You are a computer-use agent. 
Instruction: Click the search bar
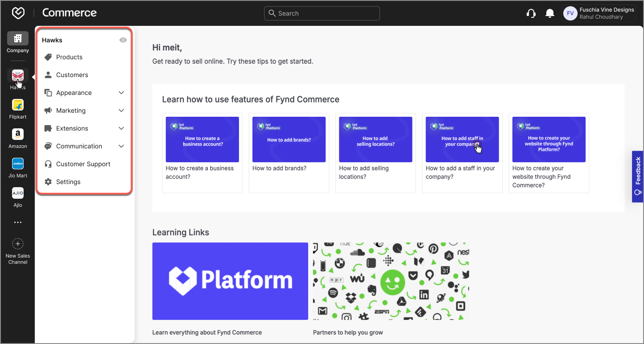pos(322,13)
